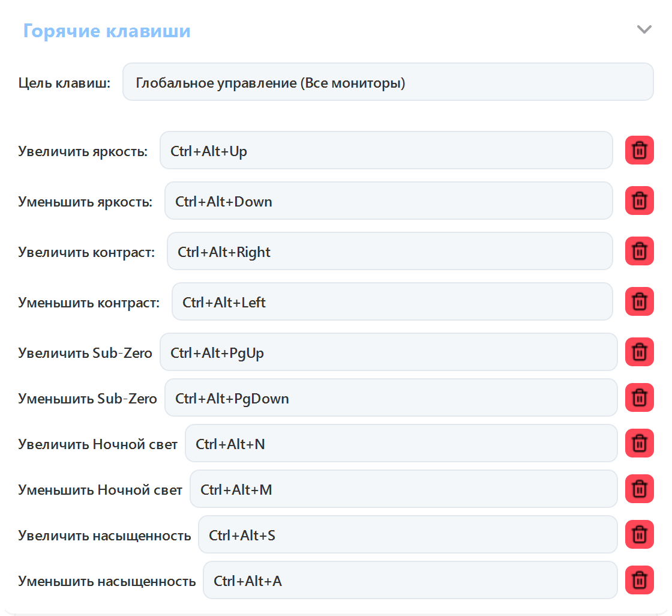
Task: Edit the Ctrl+Alt+Left hotkey field
Action: pos(392,301)
